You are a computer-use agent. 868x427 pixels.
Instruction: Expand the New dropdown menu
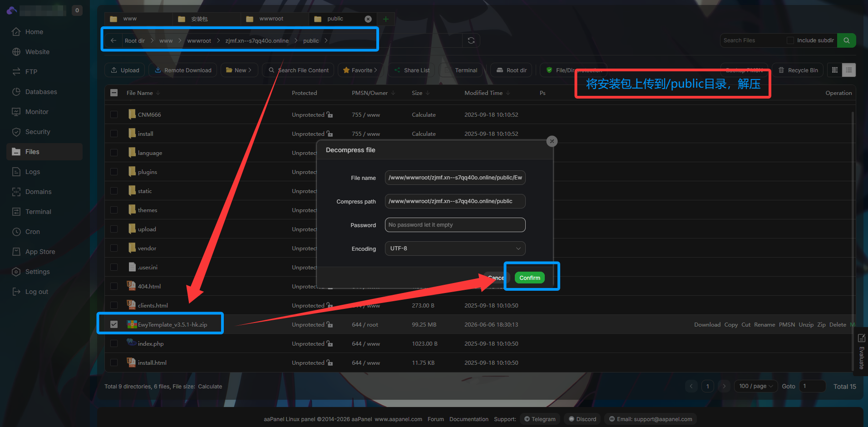tap(239, 70)
